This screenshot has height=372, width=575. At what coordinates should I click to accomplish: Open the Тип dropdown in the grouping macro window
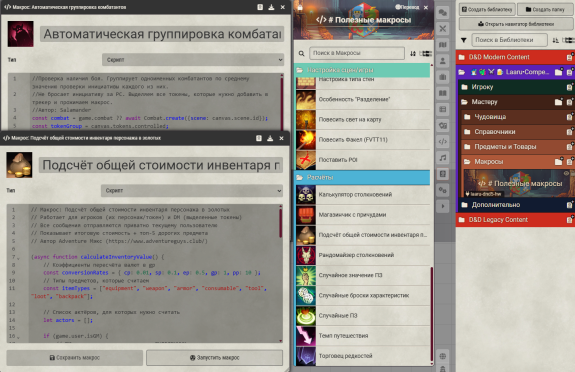tap(193, 59)
